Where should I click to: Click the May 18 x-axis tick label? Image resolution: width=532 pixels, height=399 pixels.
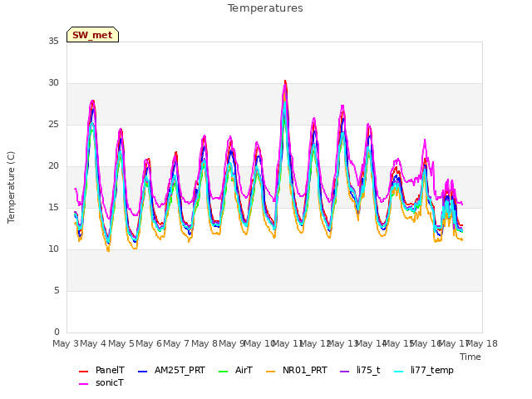482,343
